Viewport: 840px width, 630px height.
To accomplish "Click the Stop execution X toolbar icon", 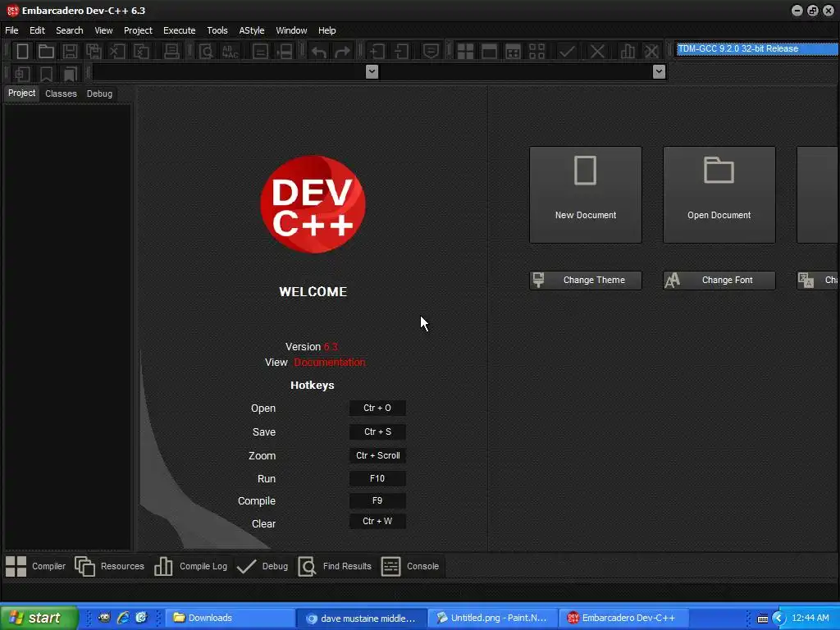I will [x=597, y=52].
